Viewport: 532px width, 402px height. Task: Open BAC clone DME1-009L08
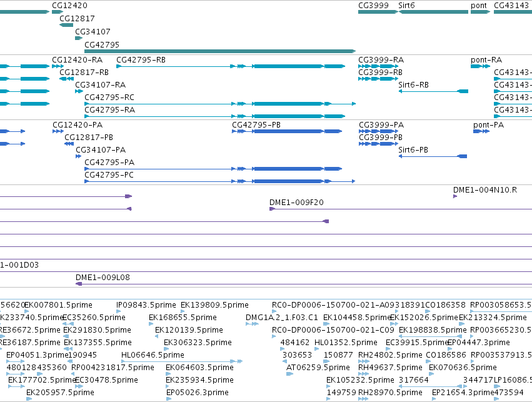click(x=103, y=278)
